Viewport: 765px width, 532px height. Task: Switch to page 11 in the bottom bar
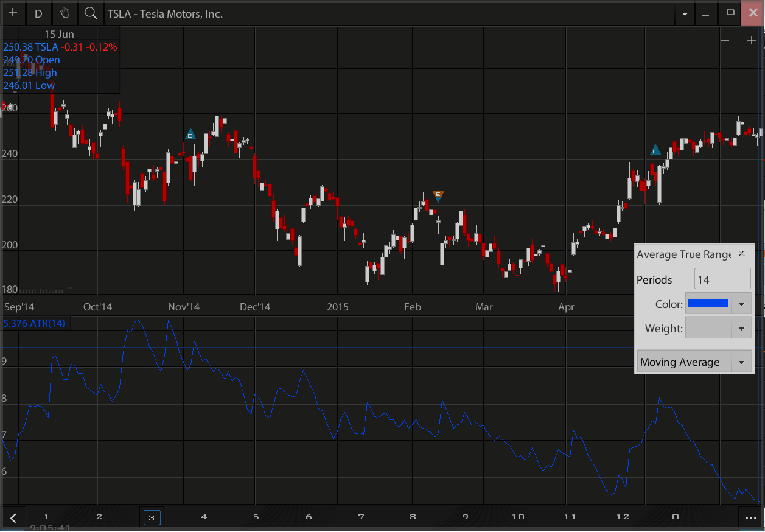click(570, 517)
